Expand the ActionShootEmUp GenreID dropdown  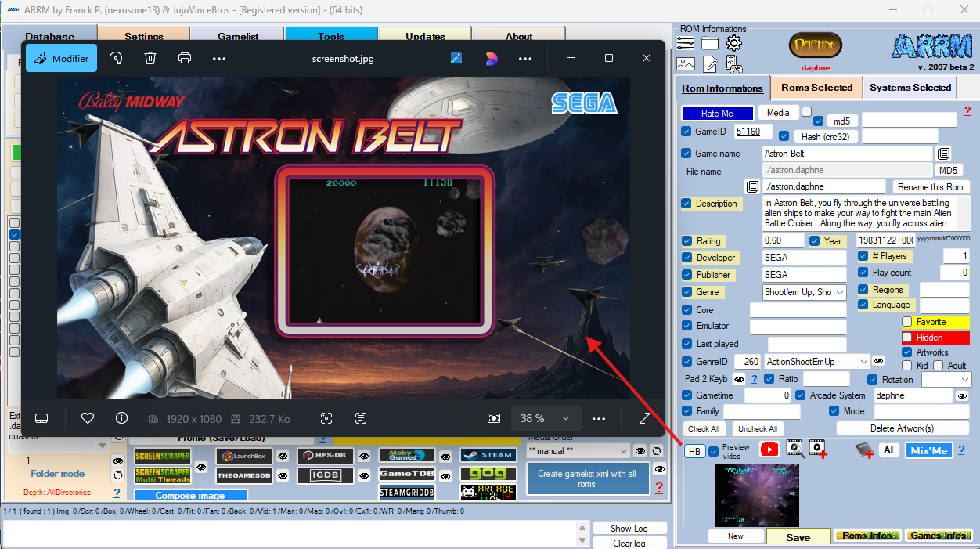pyautogui.click(x=863, y=361)
